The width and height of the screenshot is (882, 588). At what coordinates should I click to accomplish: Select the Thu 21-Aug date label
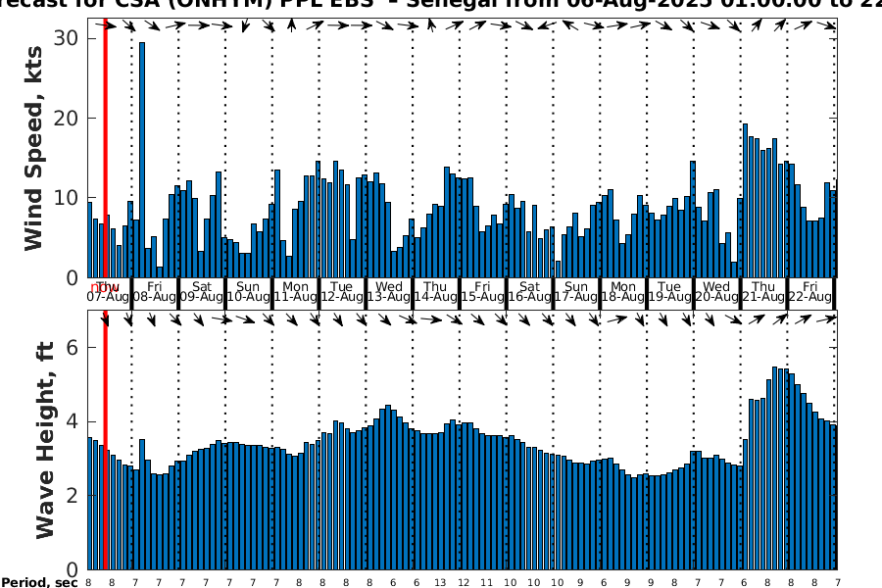point(763,292)
